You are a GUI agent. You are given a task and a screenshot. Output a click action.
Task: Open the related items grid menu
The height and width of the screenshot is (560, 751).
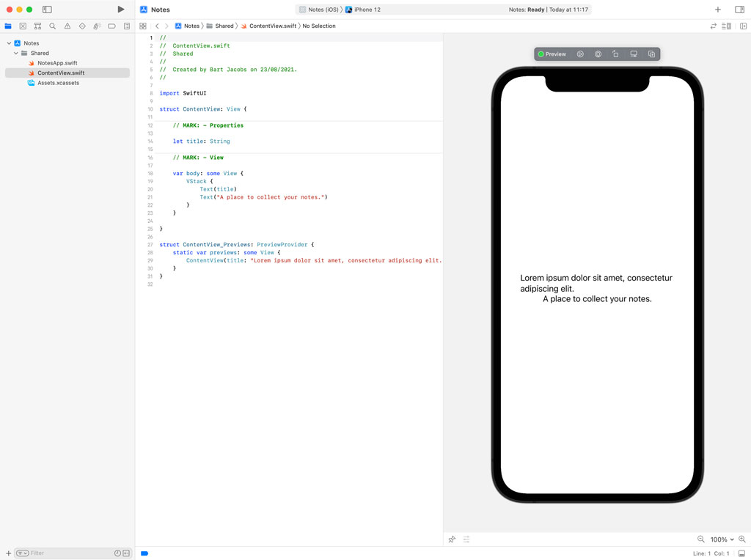tap(143, 26)
